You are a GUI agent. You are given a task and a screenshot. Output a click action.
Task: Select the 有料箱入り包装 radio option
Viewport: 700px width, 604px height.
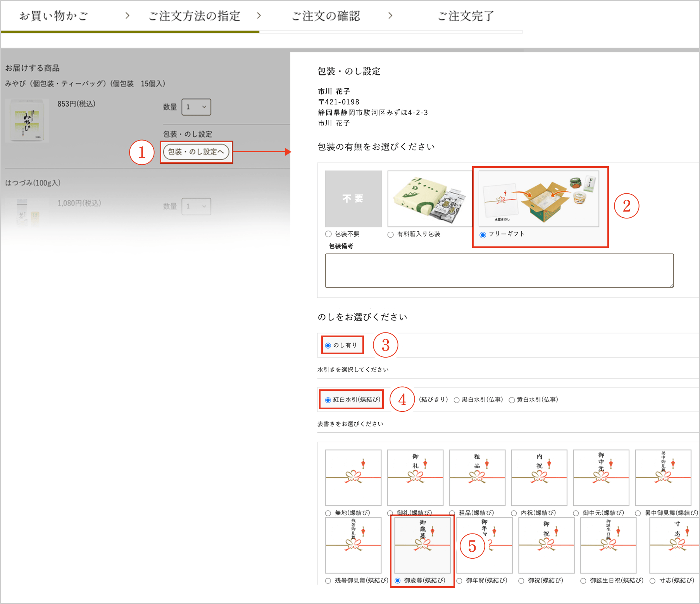(391, 234)
